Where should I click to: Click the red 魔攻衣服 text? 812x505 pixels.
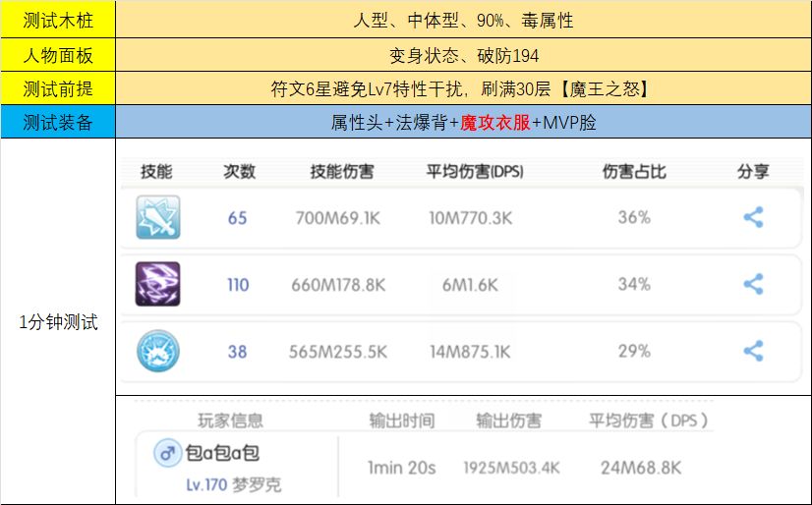coord(495,122)
